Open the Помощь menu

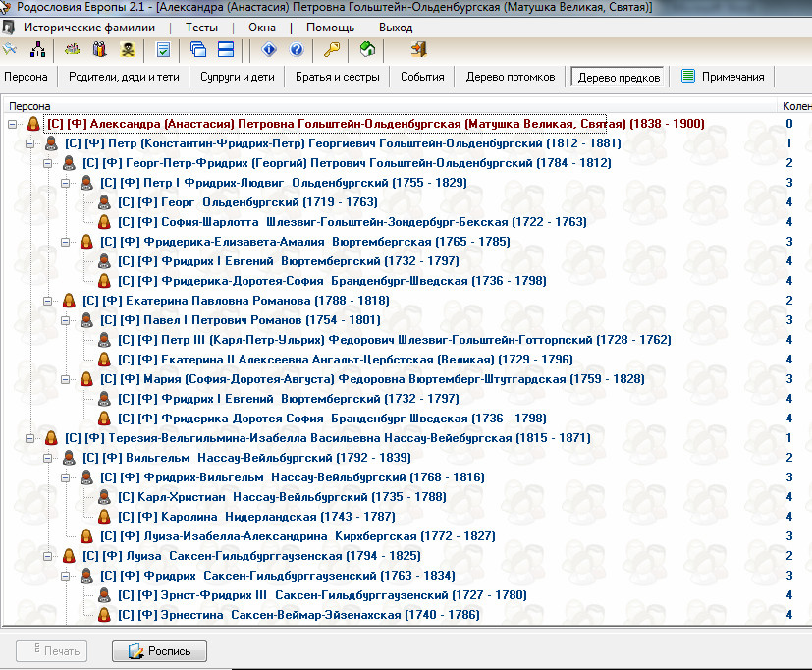coord(330,28)
